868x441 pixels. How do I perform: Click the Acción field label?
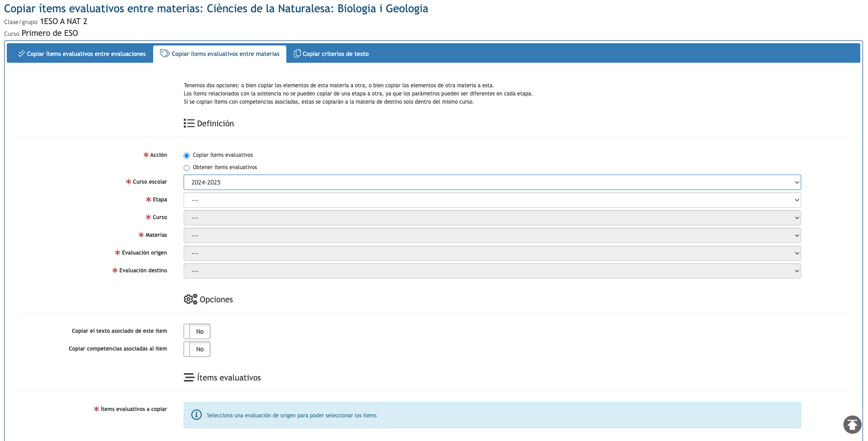159,155
